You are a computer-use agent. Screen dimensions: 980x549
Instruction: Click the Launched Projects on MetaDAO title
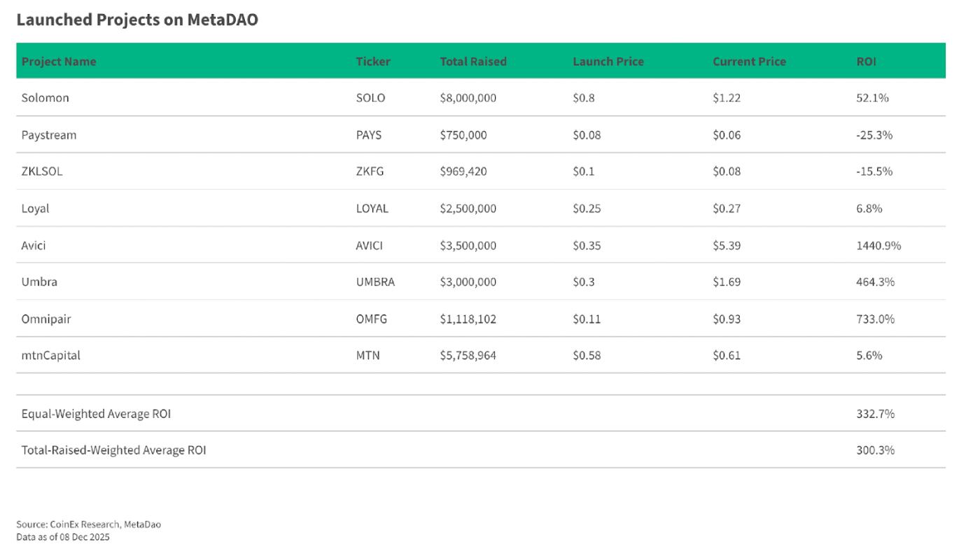coord(137,20)
